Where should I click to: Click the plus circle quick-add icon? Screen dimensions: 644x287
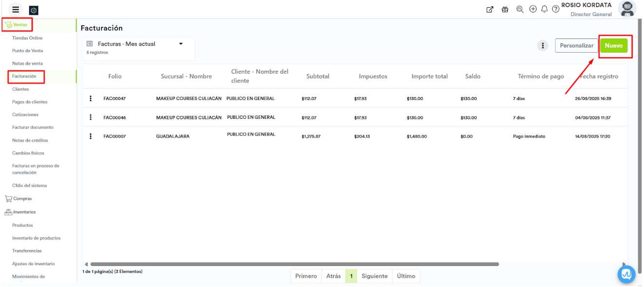pyautogui.click(x=533, y=9)
